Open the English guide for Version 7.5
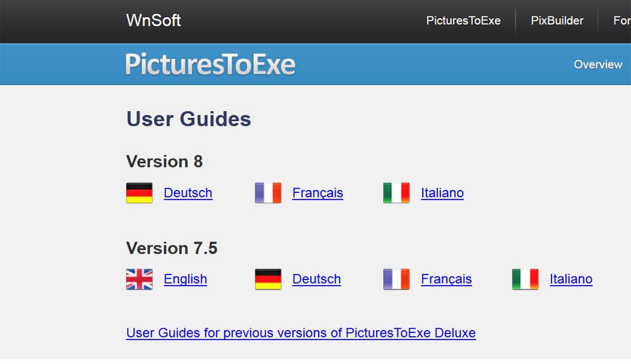Viewport: 631px width, 364px height. 186,279
